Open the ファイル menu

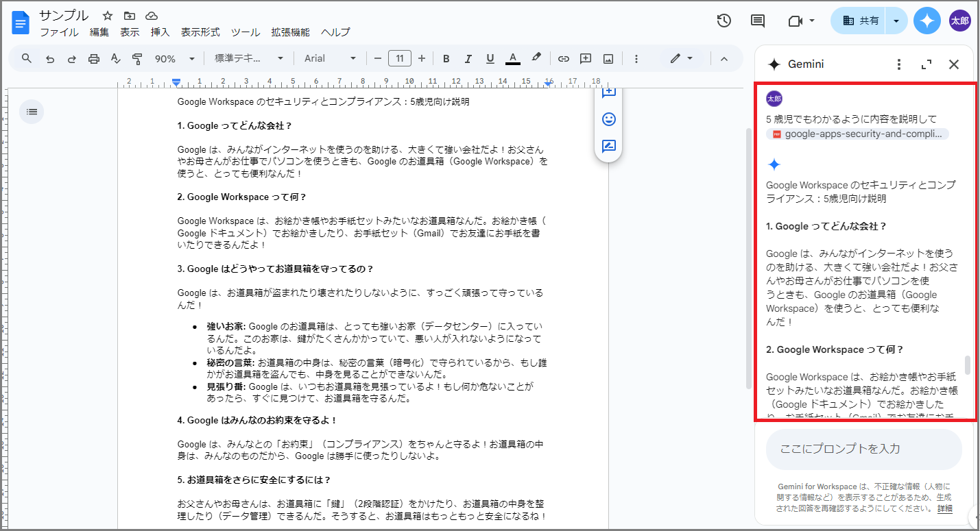click(59, 32)
